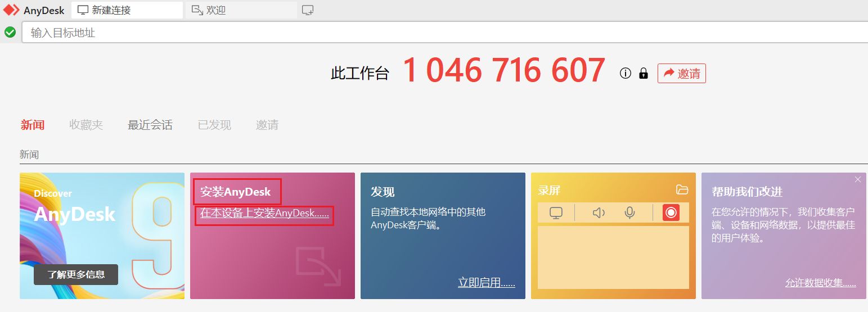Toggle the speaker audio recording icon
Image resolution: width=868 pixels, height=312 pixels.
tap(599, 213)
